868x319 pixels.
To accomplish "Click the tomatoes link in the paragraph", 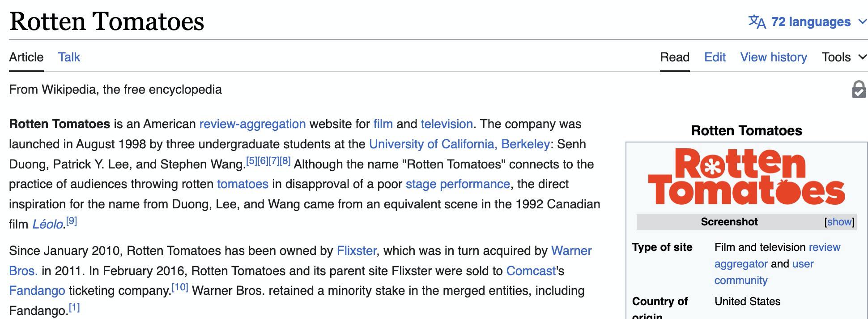I will click(243, 184).
